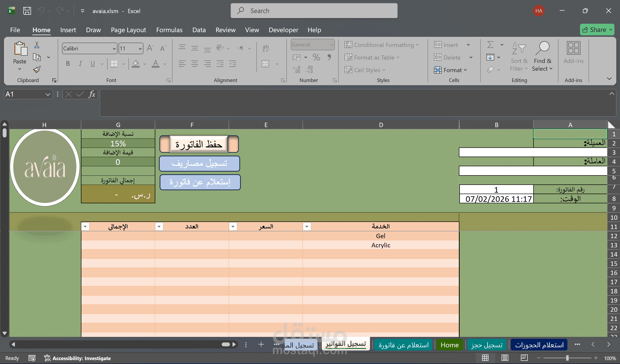The height and width of the screenshot is (364, 620).
Task: Click the AutoSum sigma icon
Action: pyautogui.click(x=490, y=45)
